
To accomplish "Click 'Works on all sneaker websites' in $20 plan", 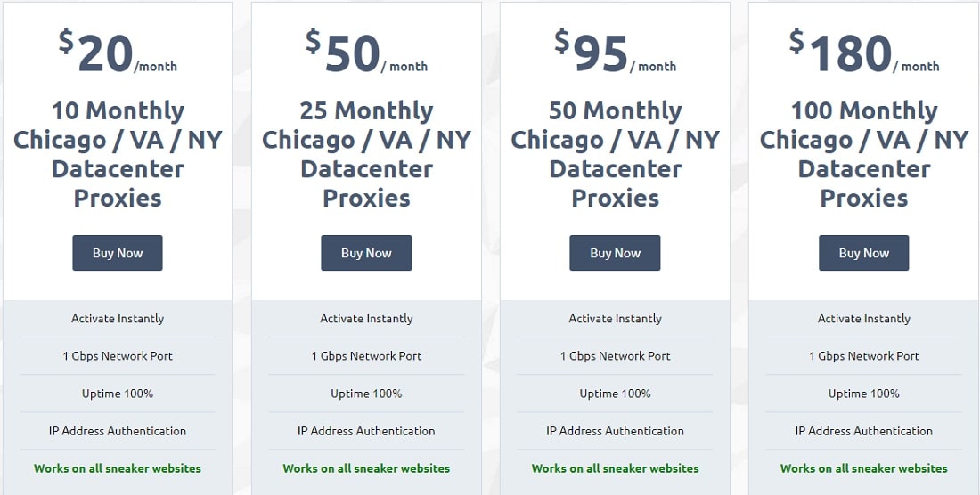I will pos(118,468).
